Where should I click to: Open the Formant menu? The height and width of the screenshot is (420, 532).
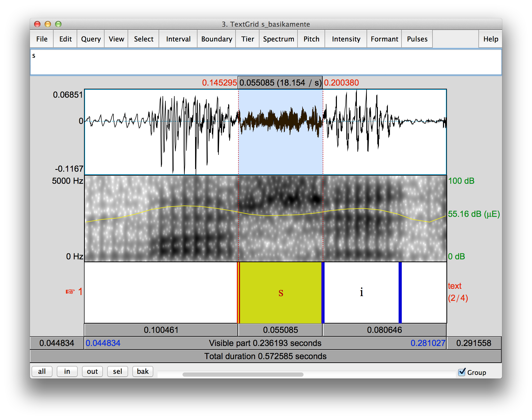click(384, 39)
